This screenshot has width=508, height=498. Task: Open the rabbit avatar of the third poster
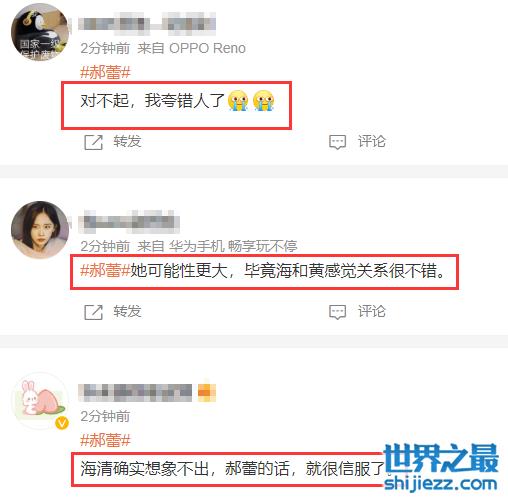click(40, 401)
